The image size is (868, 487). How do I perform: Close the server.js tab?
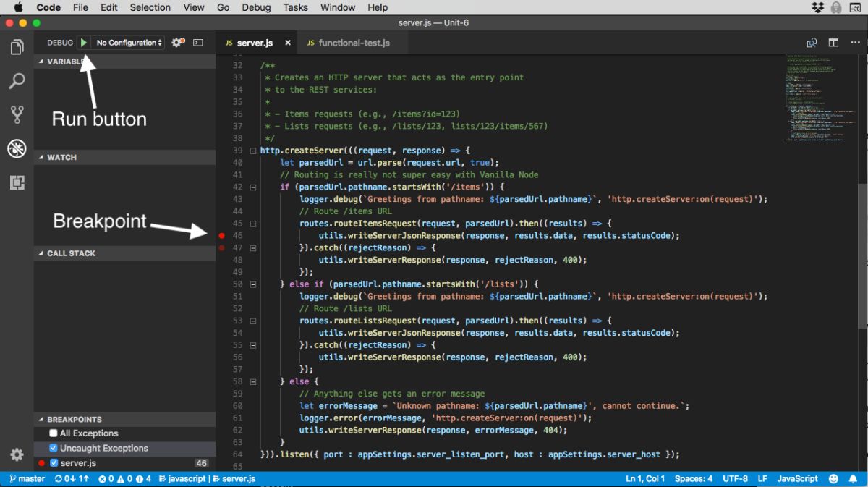click(x=287, y=43)
